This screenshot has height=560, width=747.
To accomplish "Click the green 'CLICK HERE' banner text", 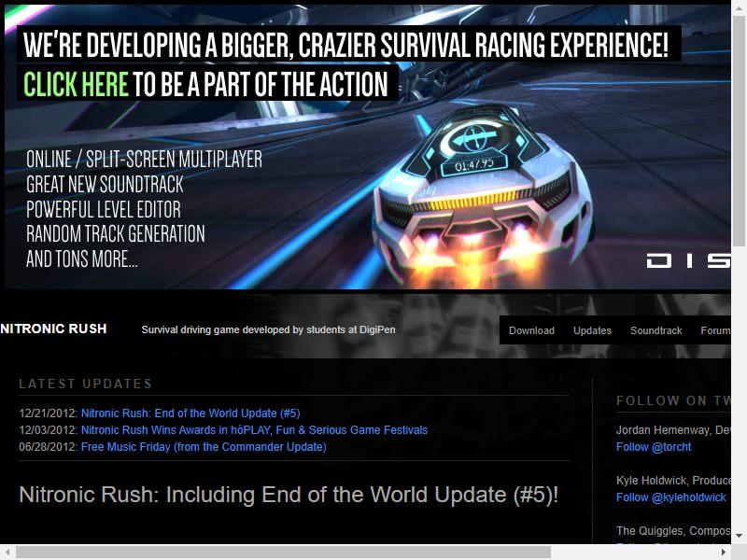I will (76, 84).
